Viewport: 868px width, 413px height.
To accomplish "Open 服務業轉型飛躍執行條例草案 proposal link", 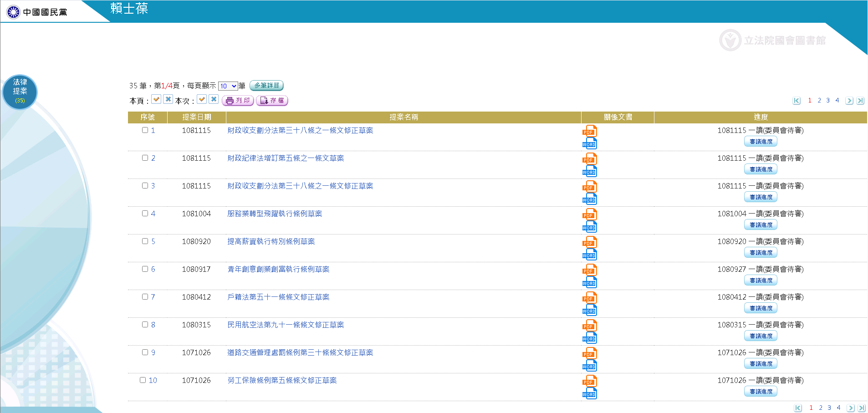I will 275,214.
